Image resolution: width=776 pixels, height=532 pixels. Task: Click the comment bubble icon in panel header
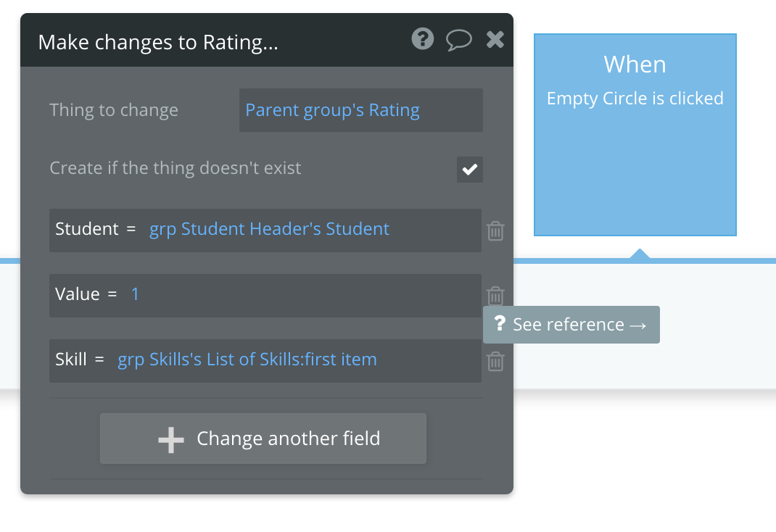[x=458, y=40]
